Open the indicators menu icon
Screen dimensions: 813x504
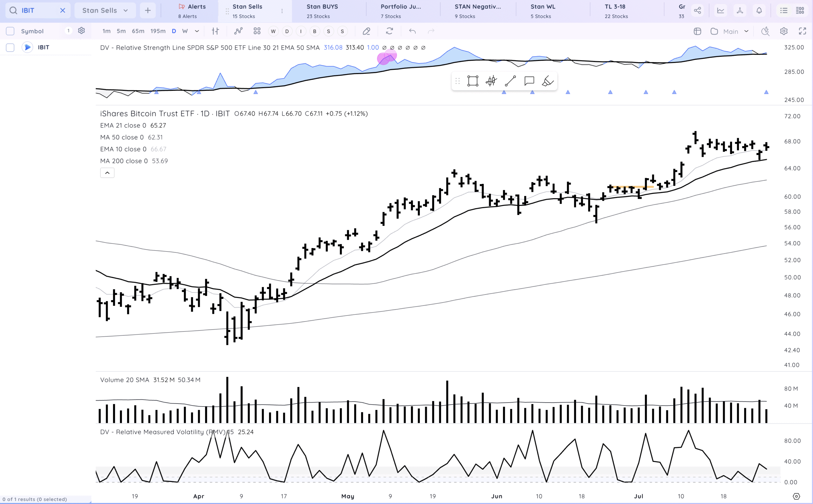[238, 31]
